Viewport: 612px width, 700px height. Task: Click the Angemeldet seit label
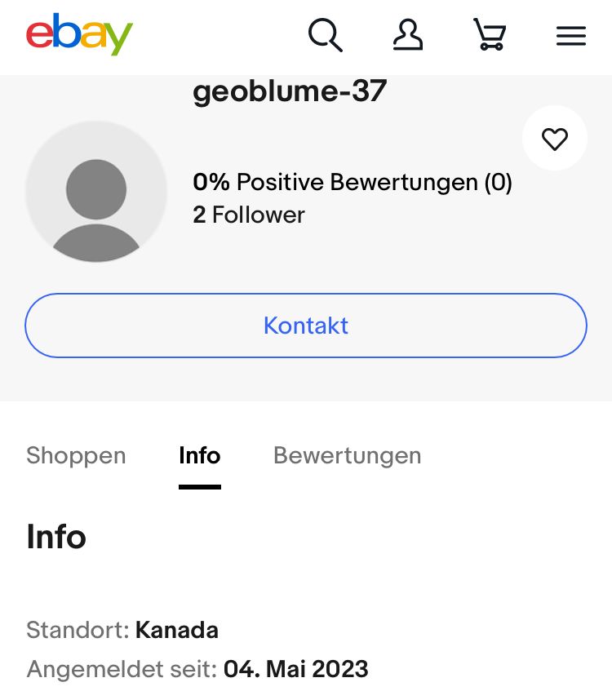(122, 670)
